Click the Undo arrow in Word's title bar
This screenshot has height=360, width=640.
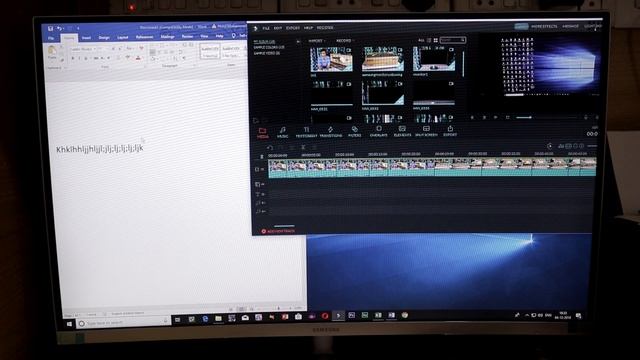coord(60,29)
